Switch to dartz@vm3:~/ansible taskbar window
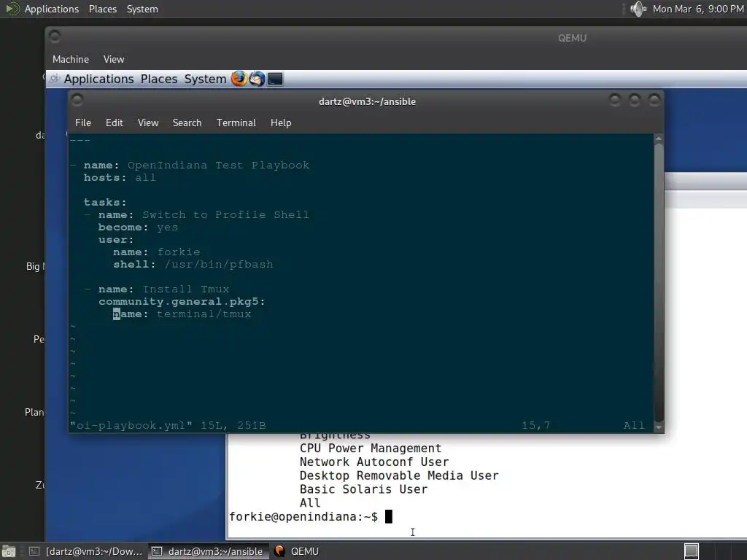 click(208, 551)
